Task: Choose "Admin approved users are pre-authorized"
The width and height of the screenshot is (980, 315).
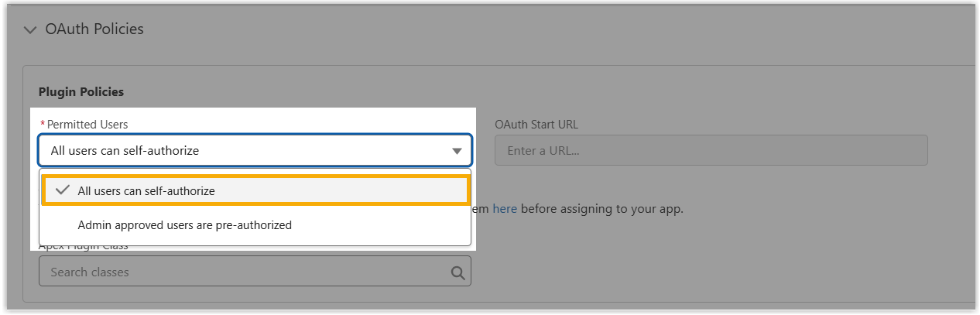Action: 184,225
